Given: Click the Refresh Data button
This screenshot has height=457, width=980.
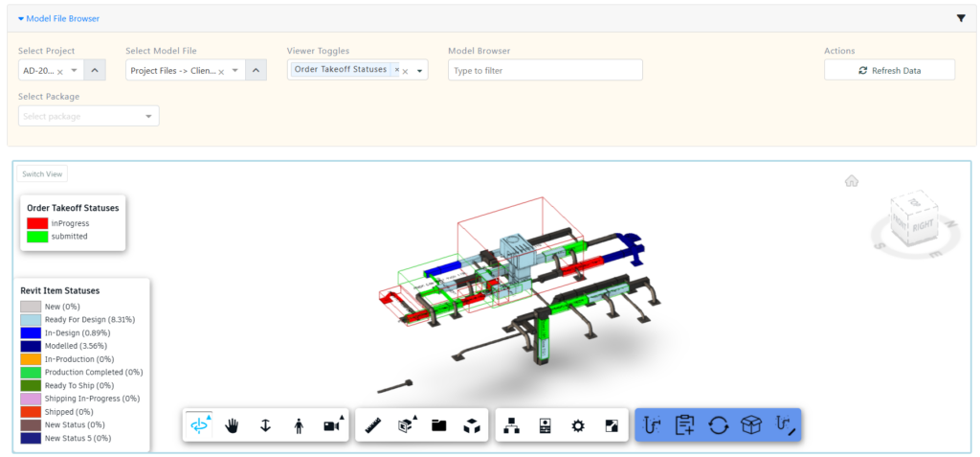Looking at the screenshot, I should tap(889, 70).
